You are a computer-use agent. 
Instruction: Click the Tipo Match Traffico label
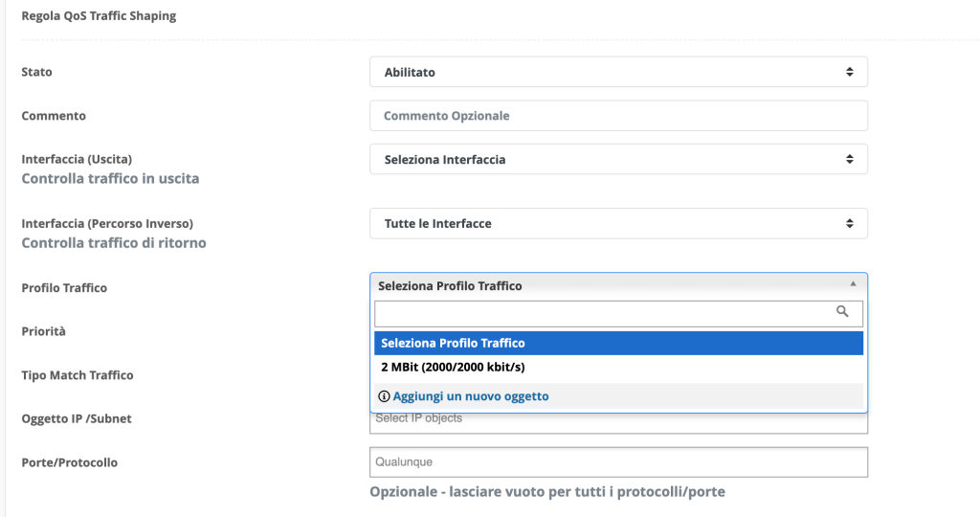coord(78,375)
